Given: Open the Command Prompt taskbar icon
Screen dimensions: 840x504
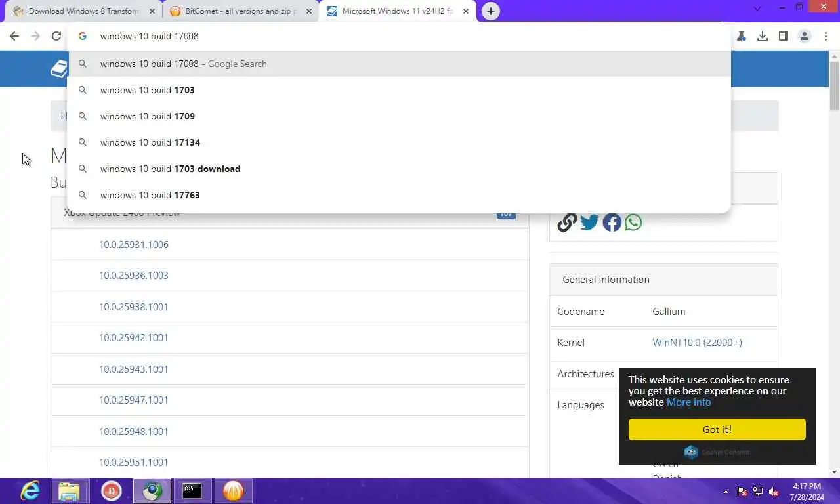Looking at the screenshot, I should point(192,491).
